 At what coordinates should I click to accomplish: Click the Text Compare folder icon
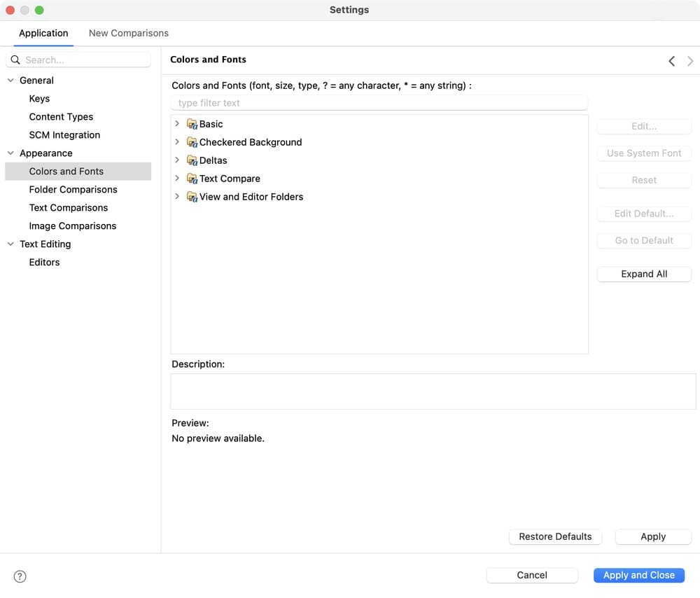tap(192, 179)
